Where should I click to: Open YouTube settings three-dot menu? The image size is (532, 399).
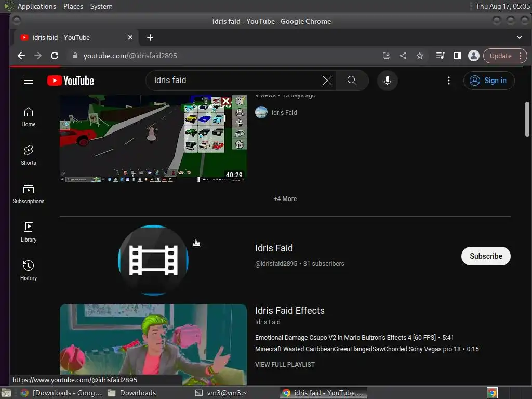[448, 81]
